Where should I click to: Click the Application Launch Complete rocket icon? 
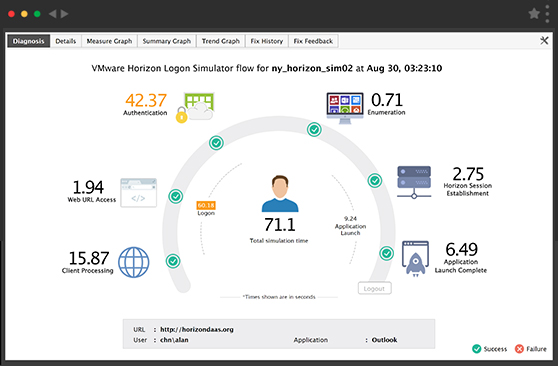pos(415,258)
